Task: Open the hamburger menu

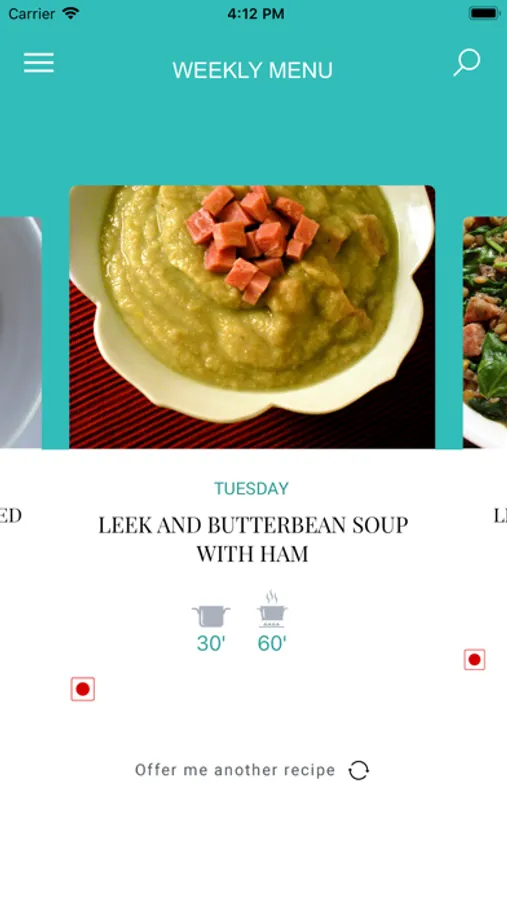Action: (38, 63)
